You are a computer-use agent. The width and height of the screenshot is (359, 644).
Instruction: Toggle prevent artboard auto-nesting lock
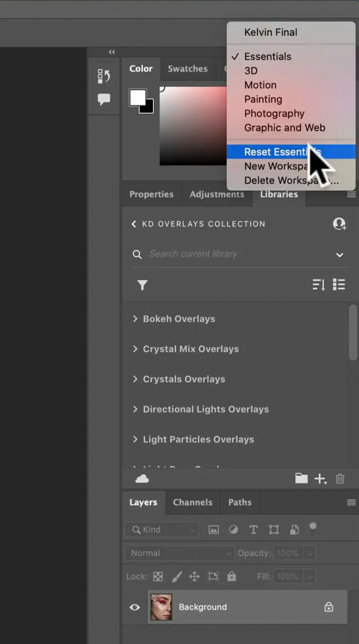click(x=213, y=576)
